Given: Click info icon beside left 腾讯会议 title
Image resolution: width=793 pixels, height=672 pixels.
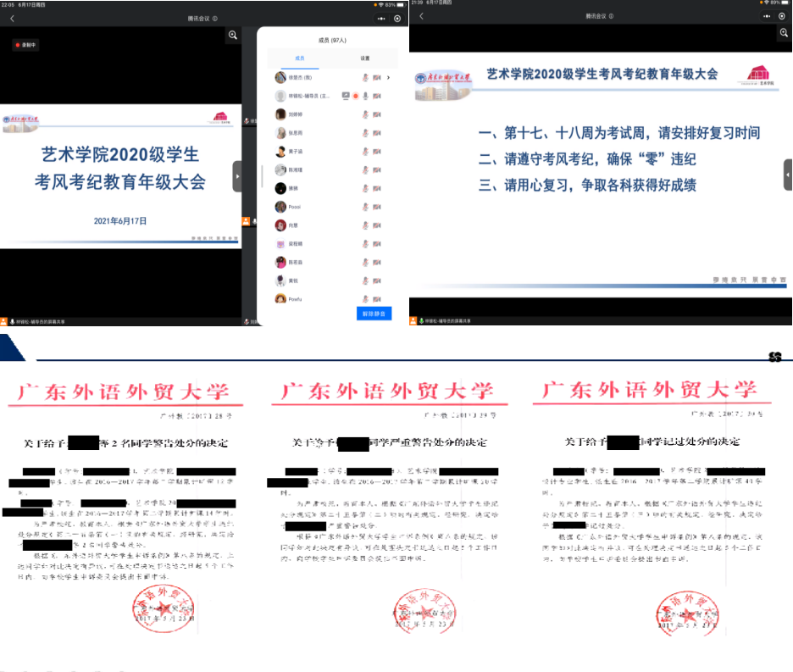Looking at the screenshot, I should tap(215, 18).
